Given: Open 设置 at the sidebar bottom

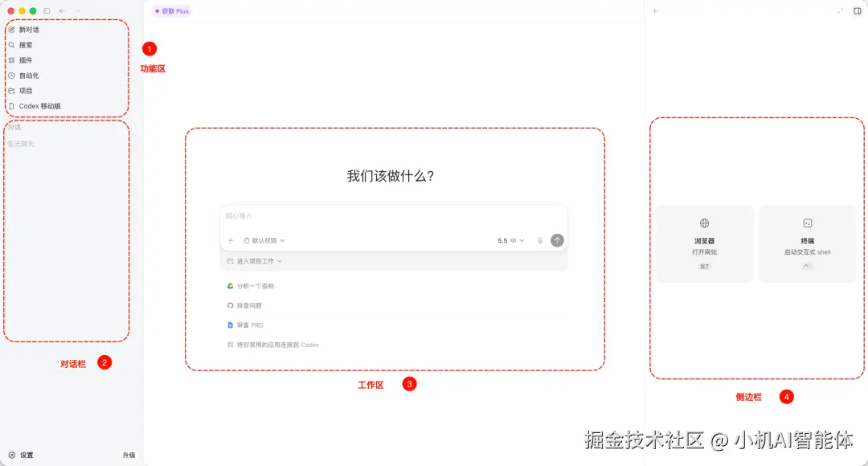Looking at the screenshot, I should (x=21, y=455).
